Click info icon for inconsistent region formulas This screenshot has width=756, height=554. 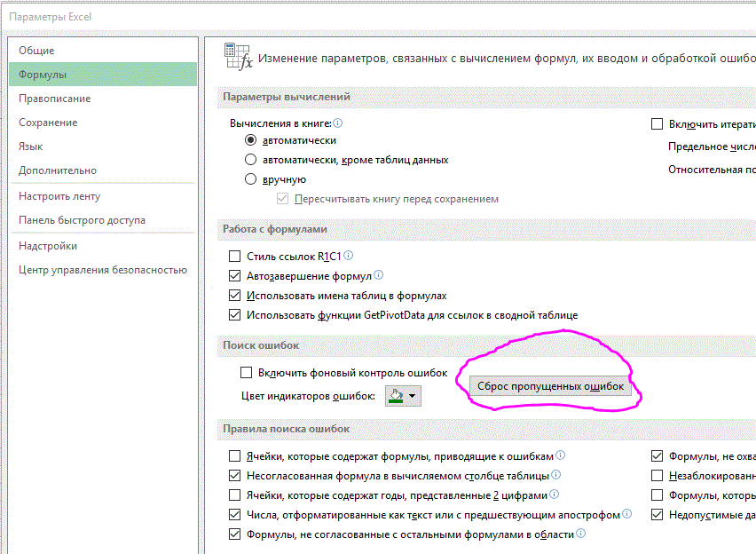[581, 533]
